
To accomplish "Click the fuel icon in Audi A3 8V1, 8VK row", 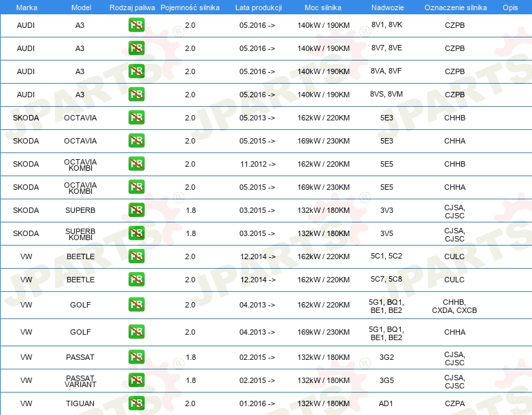I will 136,25.
